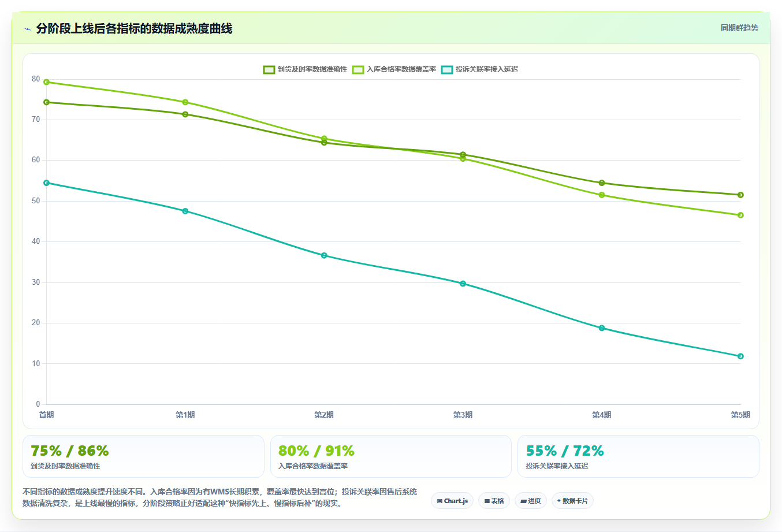782x532 pixels.
Task: Click legend label 到货及时率数据准确性
Action: click(x=312, y=69)
